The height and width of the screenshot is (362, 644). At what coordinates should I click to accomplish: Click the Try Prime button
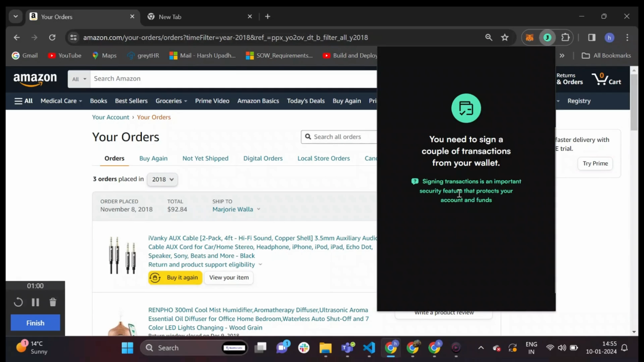coord(595,163)
